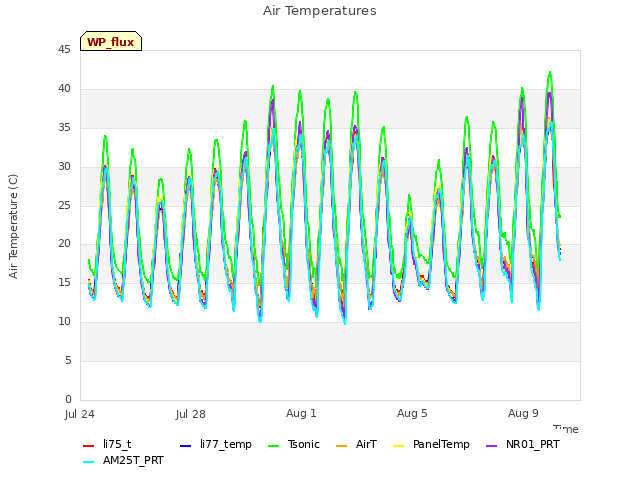Toggle the Tsonic legend entry

293,444
